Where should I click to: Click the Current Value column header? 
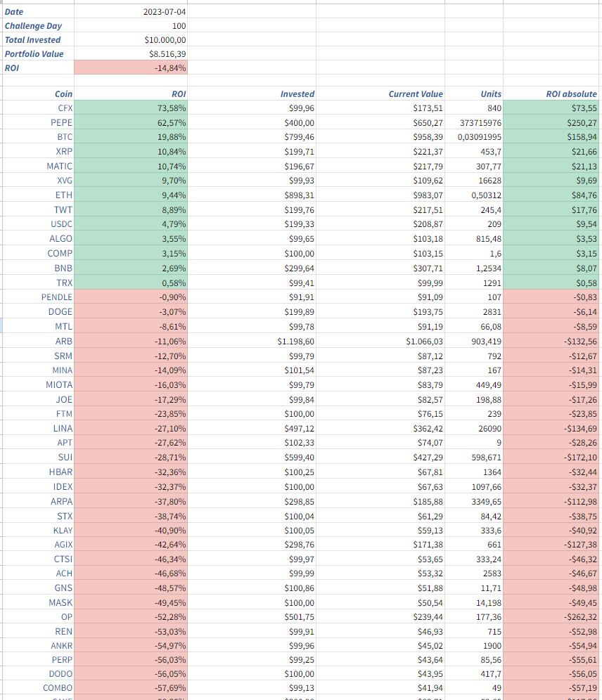pos(380,93)
